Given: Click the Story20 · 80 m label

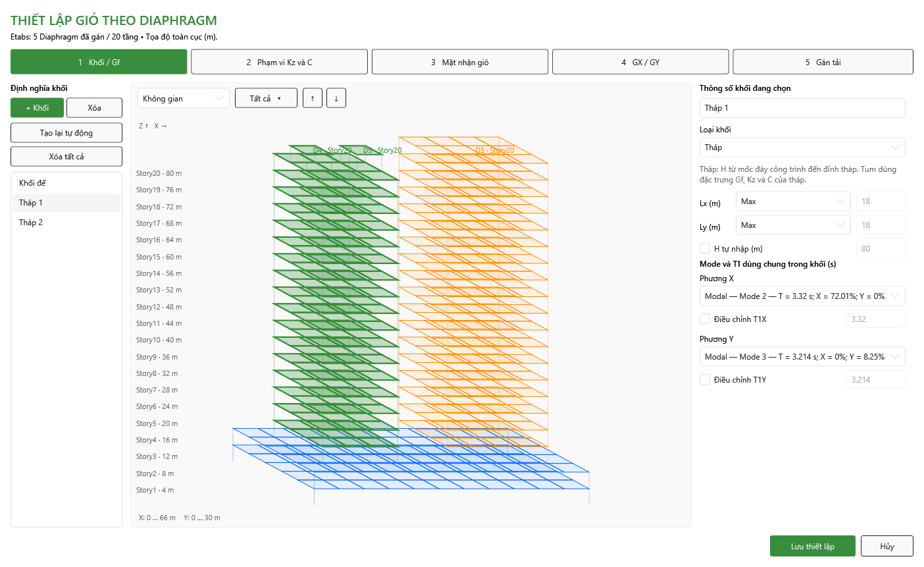Looking at the screenshot, I should click(159, 173).
